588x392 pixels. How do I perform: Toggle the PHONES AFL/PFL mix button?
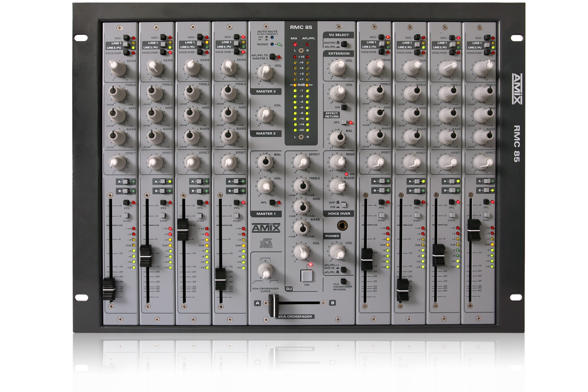343,269
